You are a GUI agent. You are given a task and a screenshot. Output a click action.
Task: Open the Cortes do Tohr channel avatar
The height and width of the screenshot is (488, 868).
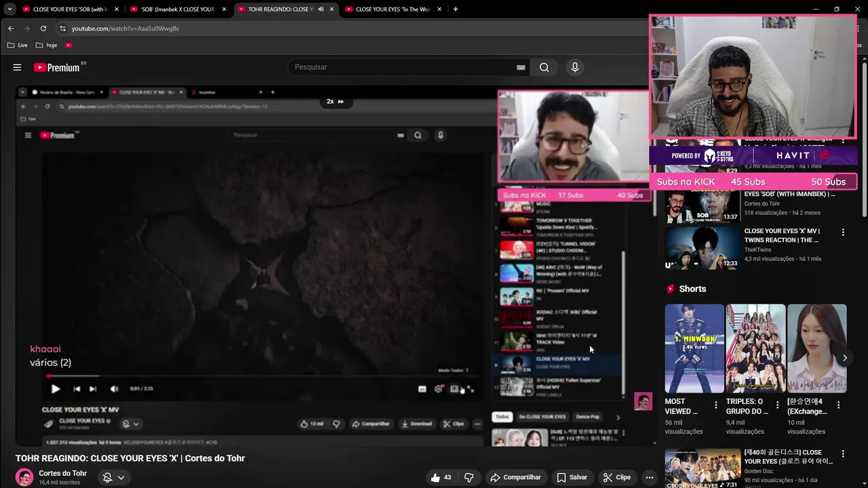click(x=24, y=477)
